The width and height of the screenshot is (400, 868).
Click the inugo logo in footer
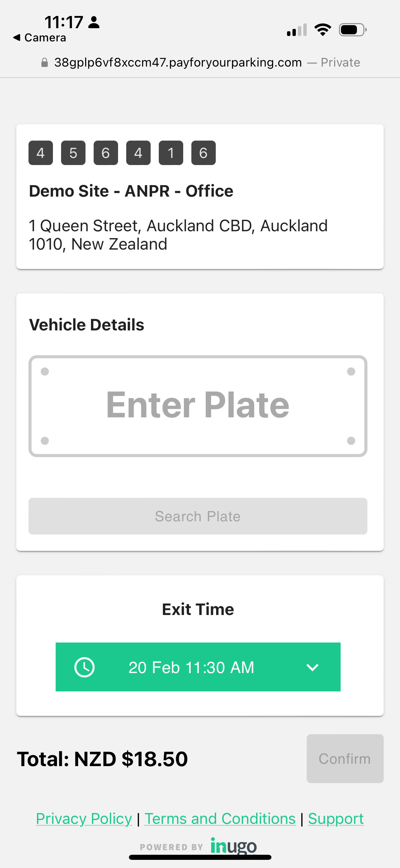point(233,846)
